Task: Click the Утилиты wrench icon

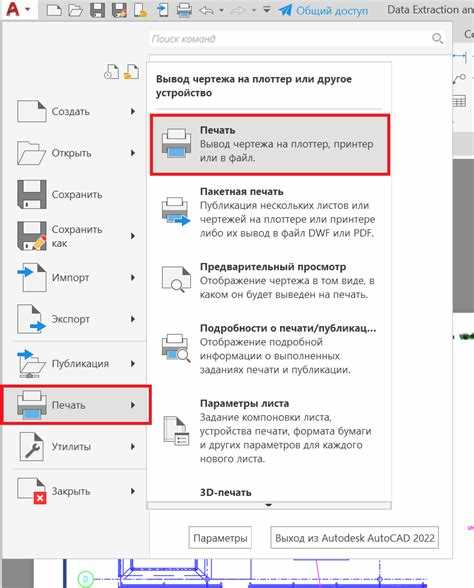Action: click(x=32, y=446)
